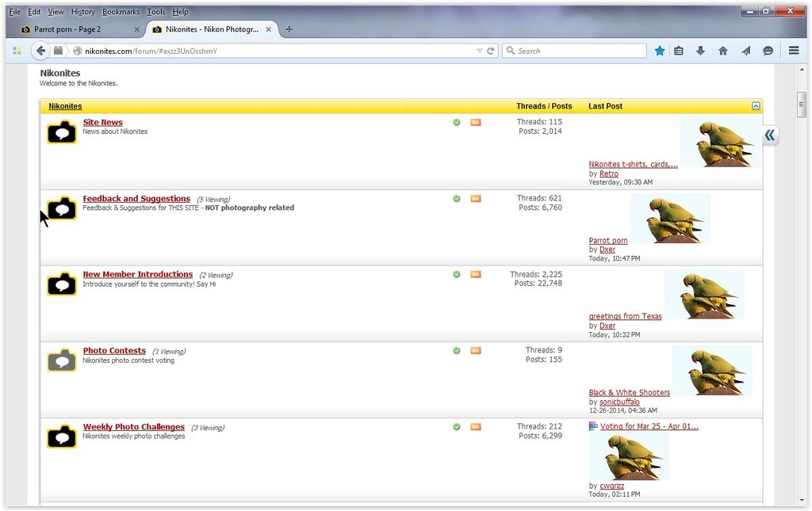Open the Bookmarks menu
The image size is (812, 511).
(121, 12)
